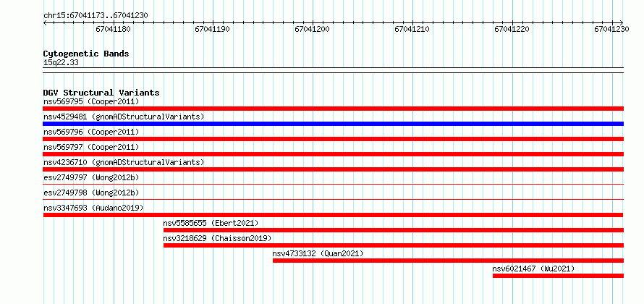644x304 pixels.
Task: Click the DGV Structural Variants track title
Action: [101, 93]
